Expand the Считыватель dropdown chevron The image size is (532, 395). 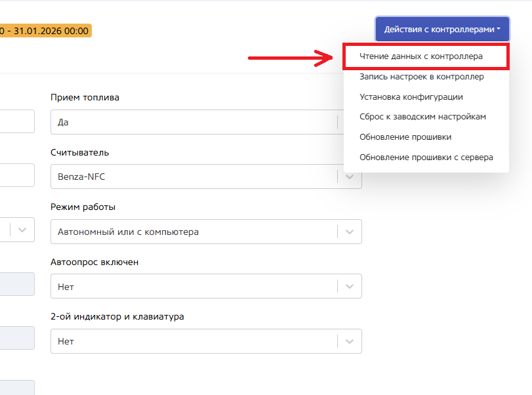pyautogui.click(x=350, y=177)
